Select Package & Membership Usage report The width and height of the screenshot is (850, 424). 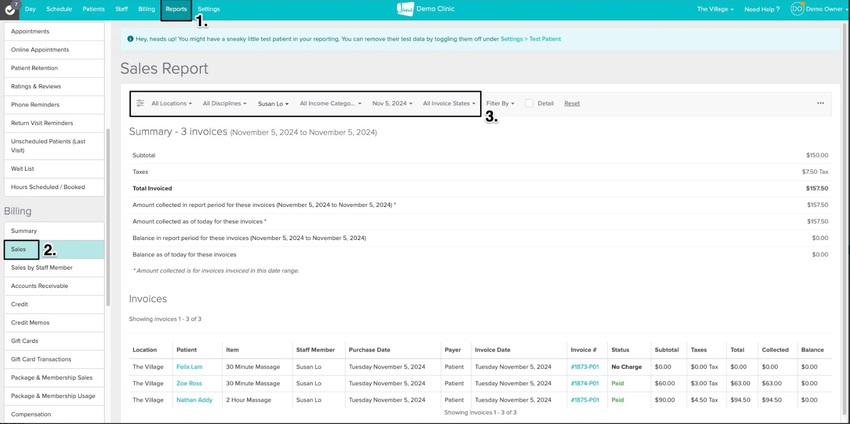(54, 396)
